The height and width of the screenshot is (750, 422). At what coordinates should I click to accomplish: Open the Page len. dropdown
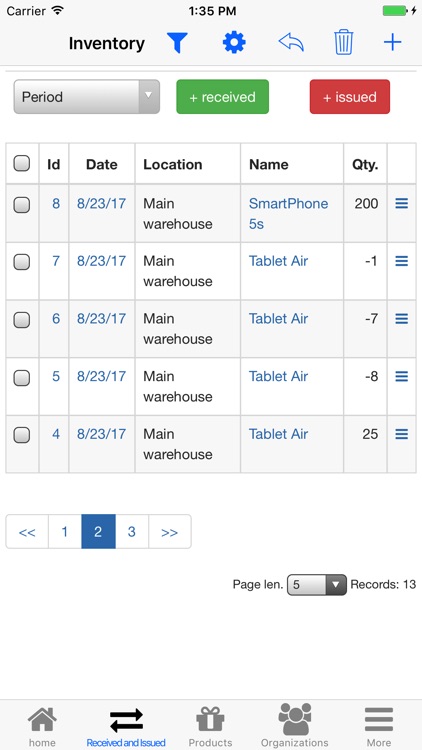[x=317, y=585]
